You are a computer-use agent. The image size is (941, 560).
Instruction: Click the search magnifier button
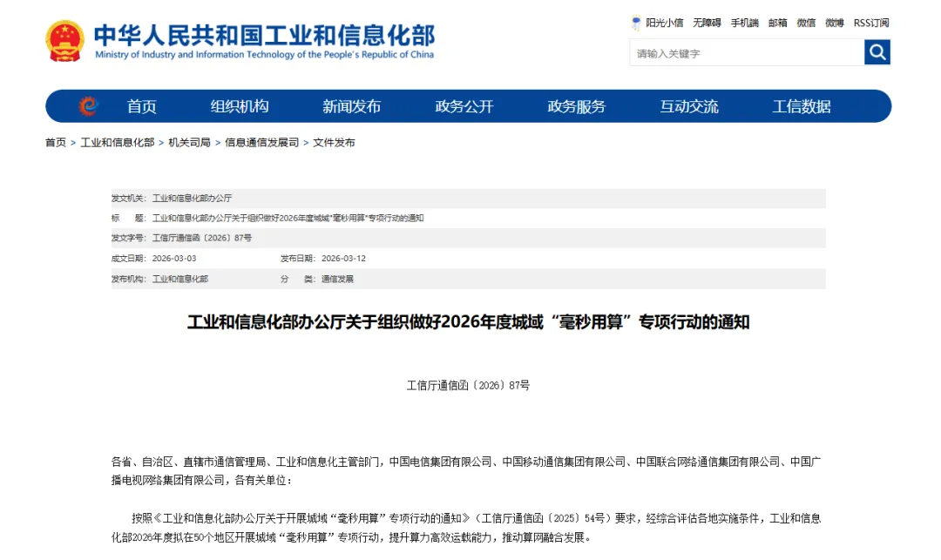coord(877,52)
